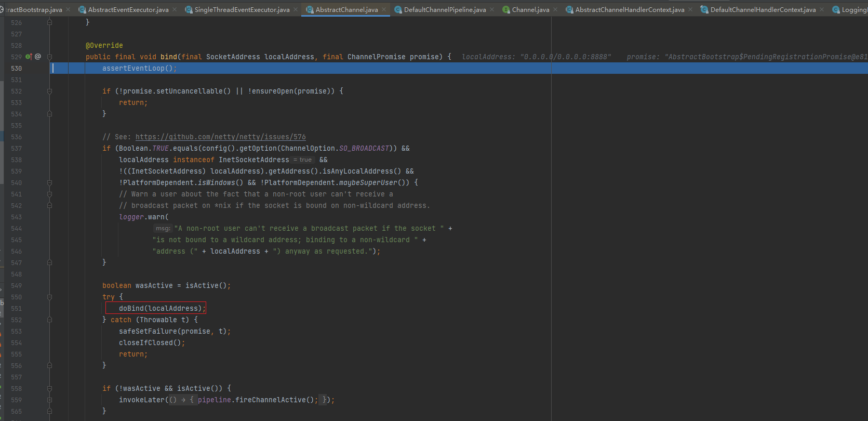Viewport: 868px width, 421px height.
Task: Click the localAddress inline debug value
Action: tap(537, 57)
